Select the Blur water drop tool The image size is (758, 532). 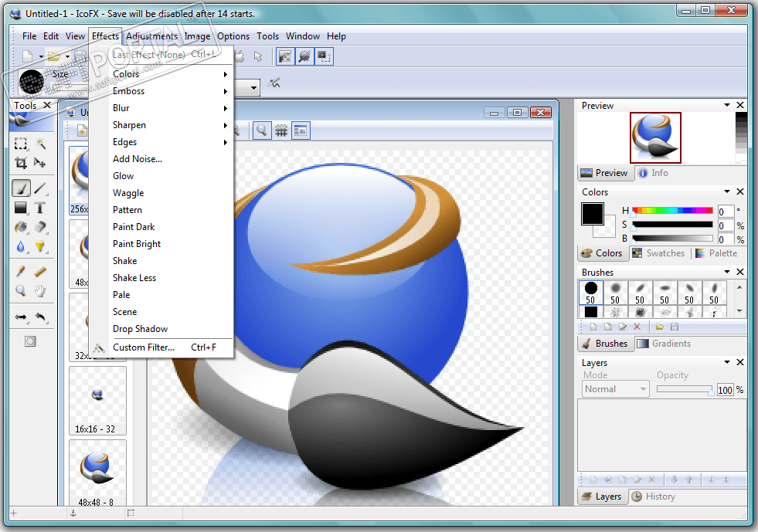pyautogui.click(x=20, y=247)
